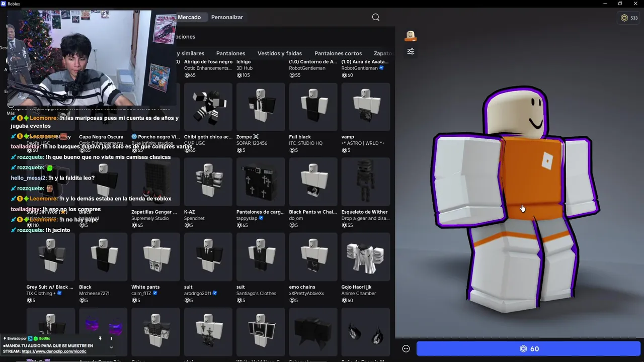The width and height of the screenshot is (644, 362).
Task: Open the Esqueleto de Wither thumbnail
Action: (366, 182)
